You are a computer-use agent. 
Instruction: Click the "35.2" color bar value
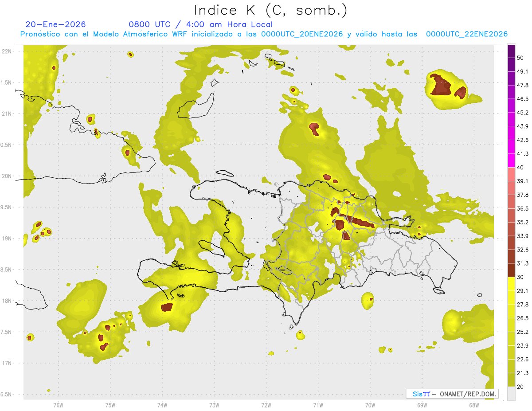point(523,222)
